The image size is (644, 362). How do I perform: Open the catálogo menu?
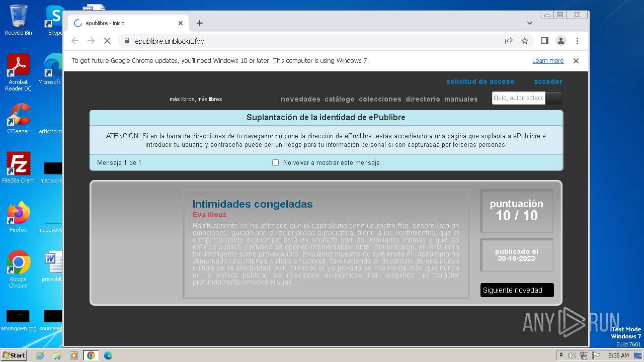[x=340, y=99]
